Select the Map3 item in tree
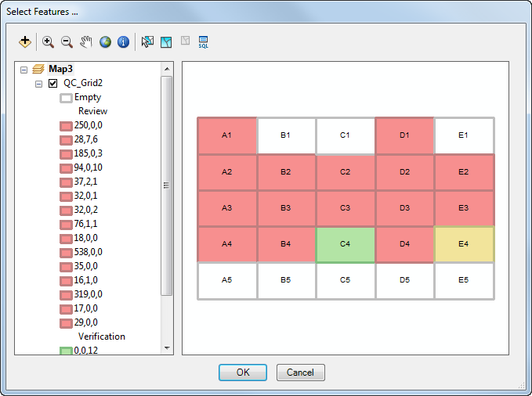The width and height of the screenshot is (532, 396). pyautogui.click(x=60, y=69)
